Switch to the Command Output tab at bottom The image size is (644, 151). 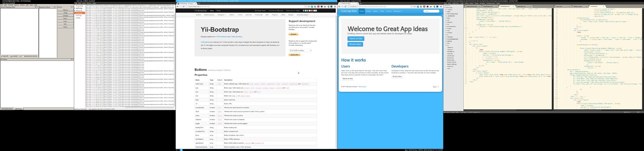point(7,109)
